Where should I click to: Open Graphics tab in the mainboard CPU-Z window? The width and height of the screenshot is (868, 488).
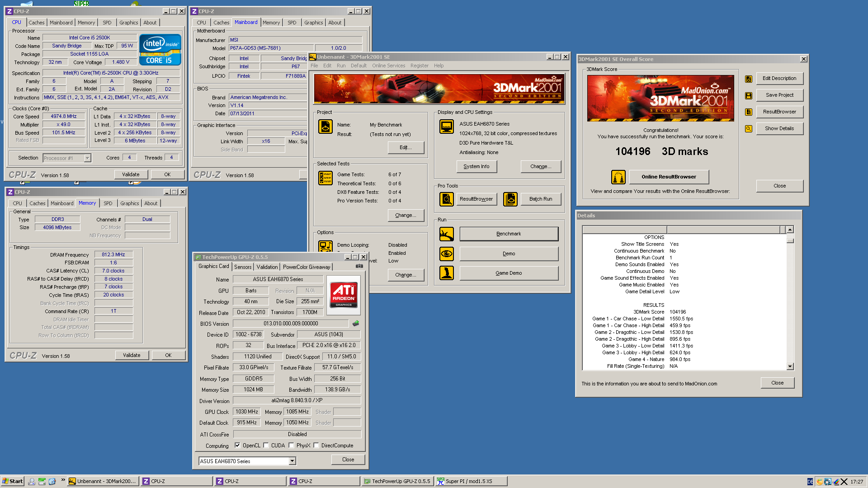(313, 23)
